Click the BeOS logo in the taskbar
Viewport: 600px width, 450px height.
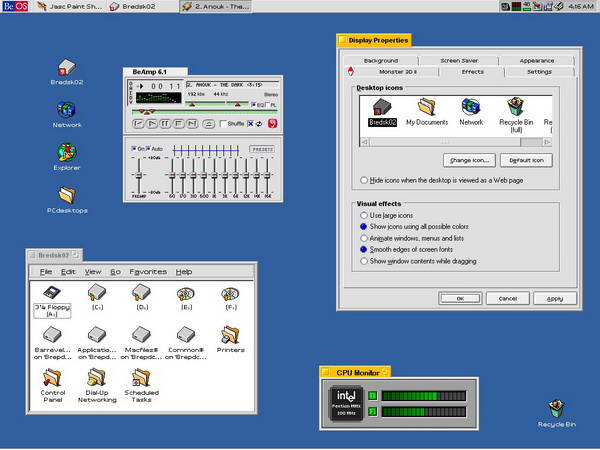(x=15, y=6)
